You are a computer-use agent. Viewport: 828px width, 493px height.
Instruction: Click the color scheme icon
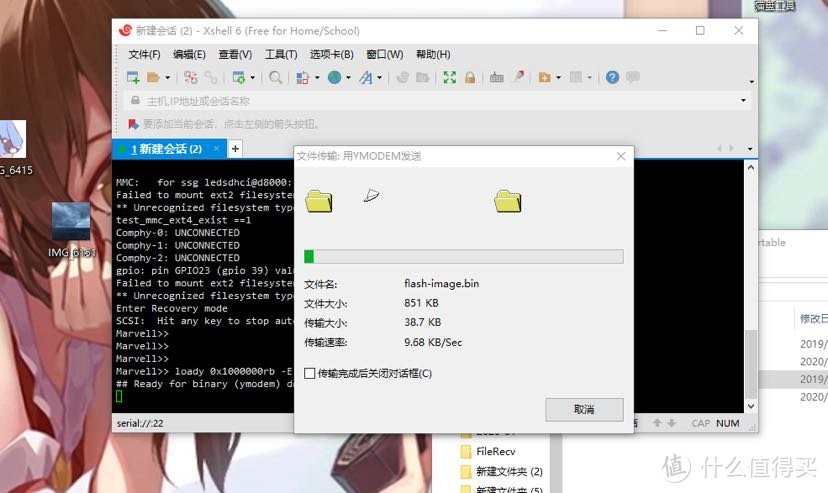point(303,78)
